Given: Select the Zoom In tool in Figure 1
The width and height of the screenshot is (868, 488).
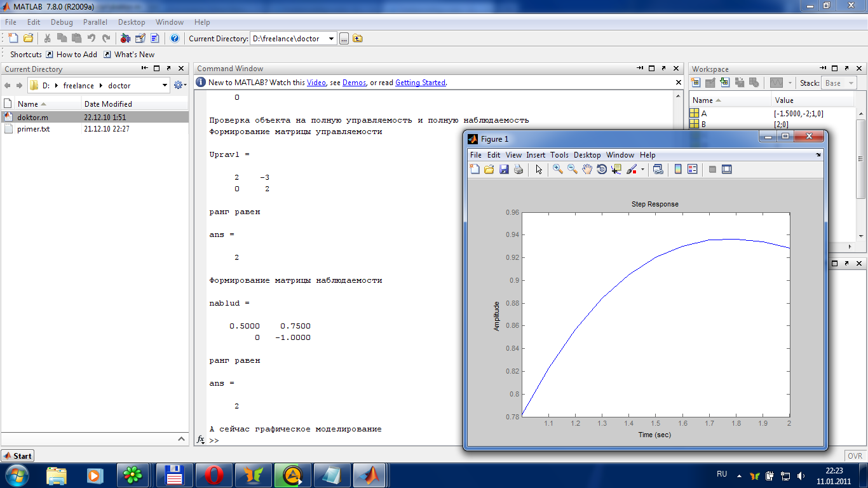Looking at the screenshot, I should tap(557, 169).
